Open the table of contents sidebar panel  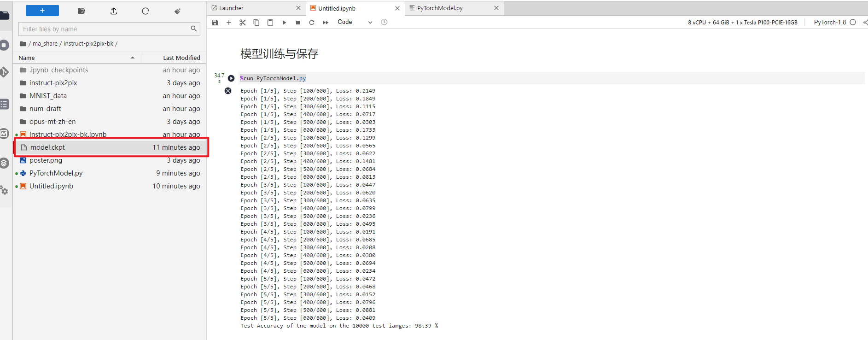point(4,104)
